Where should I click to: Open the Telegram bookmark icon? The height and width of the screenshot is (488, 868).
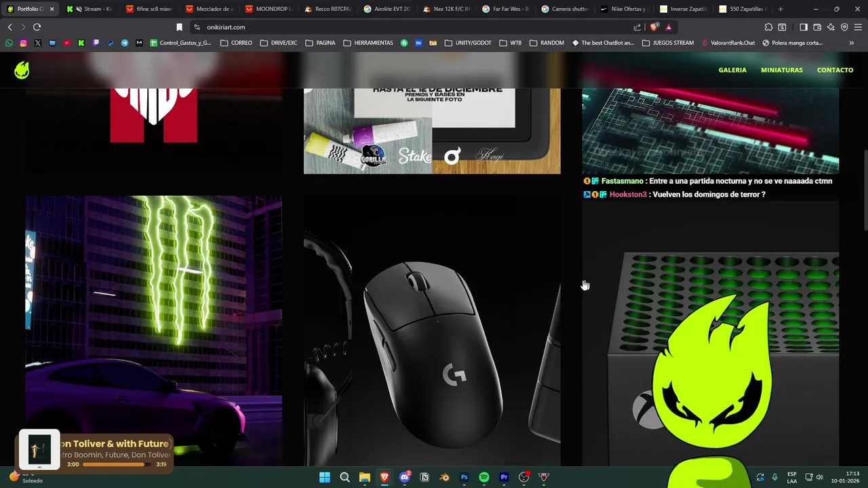point(125,43)
